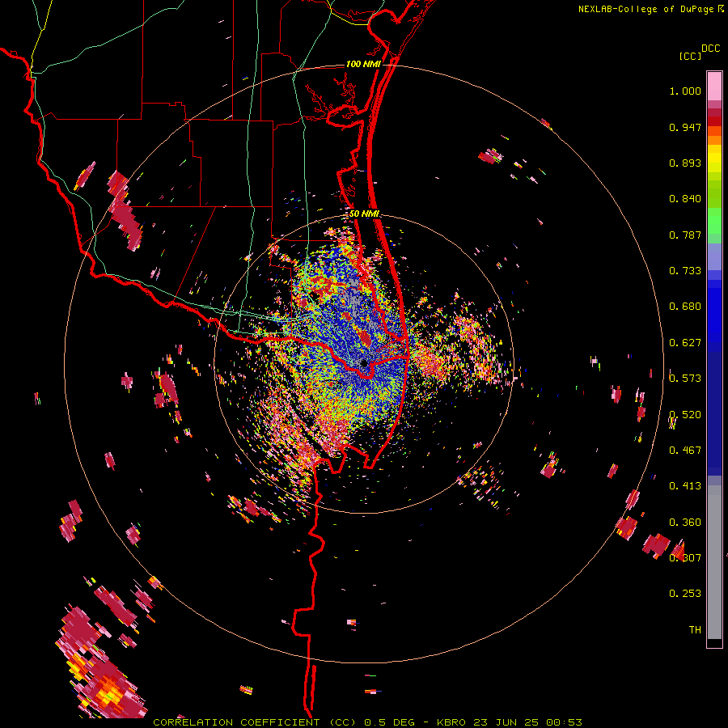728x728 pixels.
Task: Click the 1.000 value on the color scale
Action: 685,91
